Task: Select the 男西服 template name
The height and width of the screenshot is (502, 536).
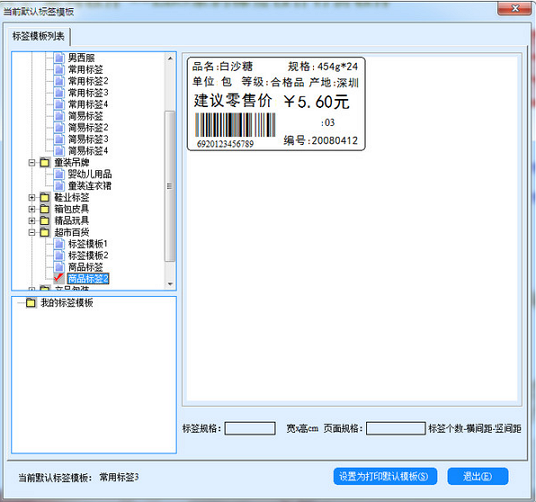Action: [81, 58]
